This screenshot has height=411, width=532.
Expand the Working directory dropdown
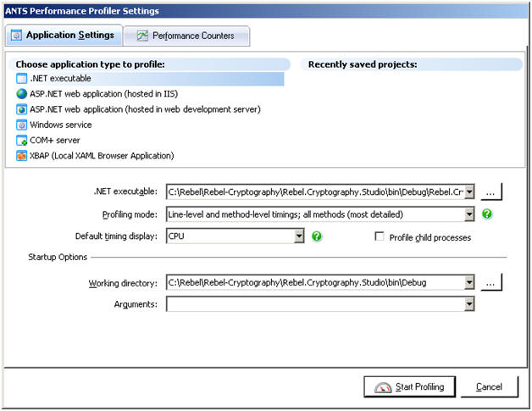(x=469, y=282)
